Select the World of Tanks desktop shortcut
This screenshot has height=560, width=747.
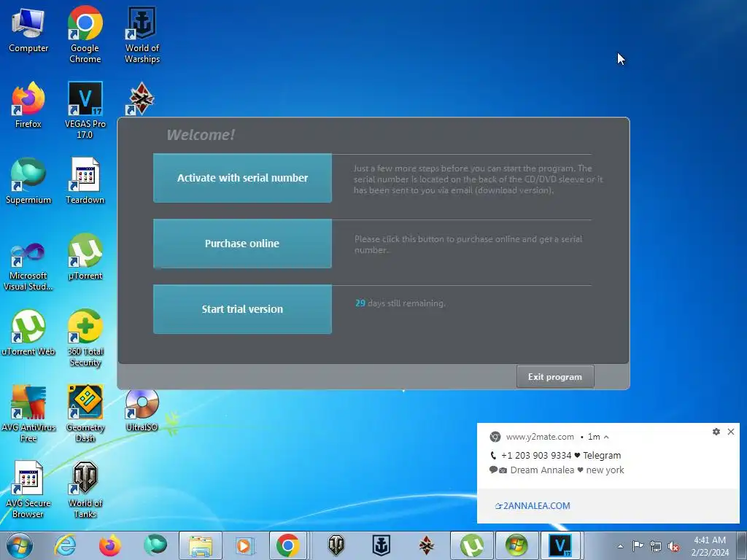click(85, 489)
